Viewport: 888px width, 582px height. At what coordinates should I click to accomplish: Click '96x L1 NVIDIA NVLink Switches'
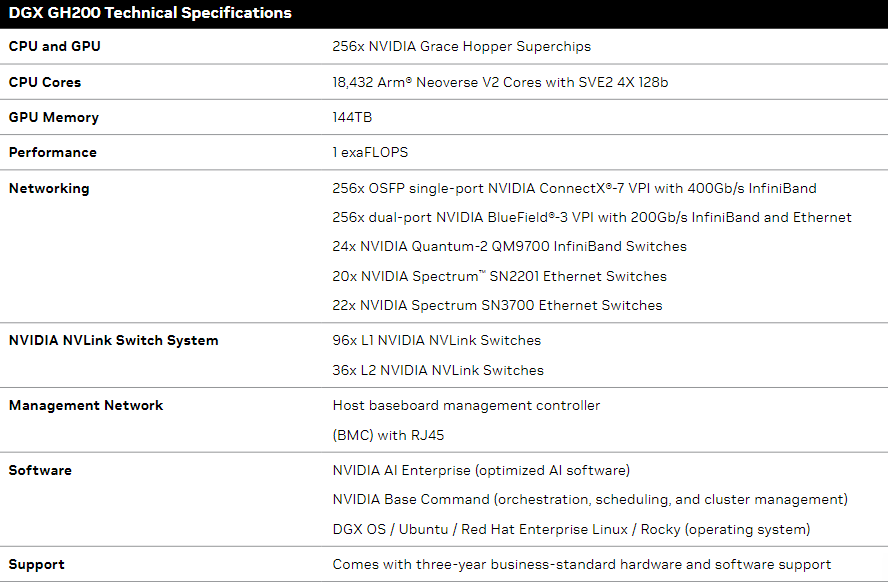tap(437, 340)
